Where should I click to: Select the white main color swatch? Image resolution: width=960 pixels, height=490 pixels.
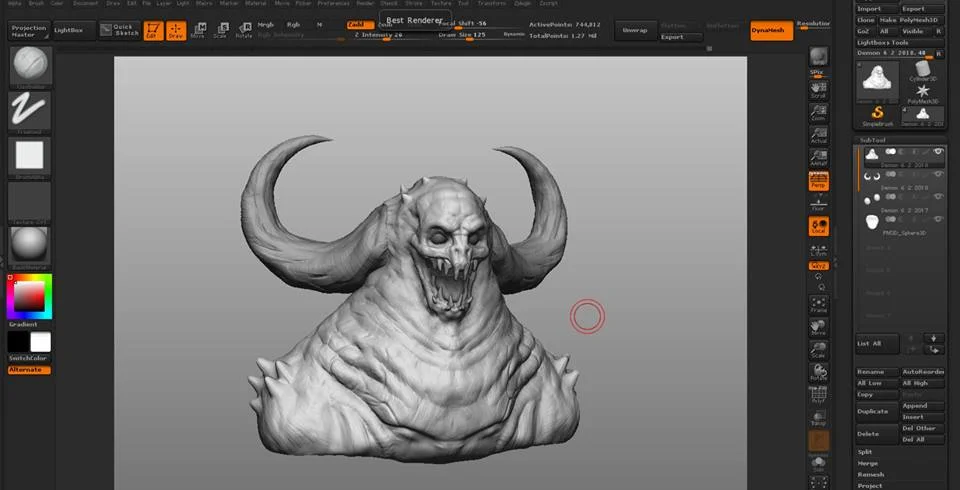(40, 342)
